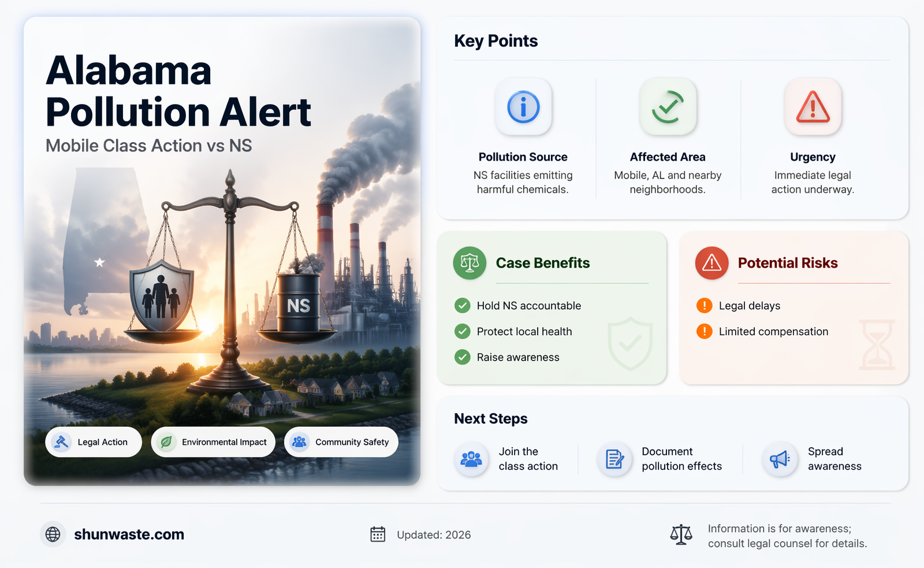The width and height of the screenshot is (924, 568).
Task: Click the Mobile Class Action vs NS subtitle
Action: (149, 146)
